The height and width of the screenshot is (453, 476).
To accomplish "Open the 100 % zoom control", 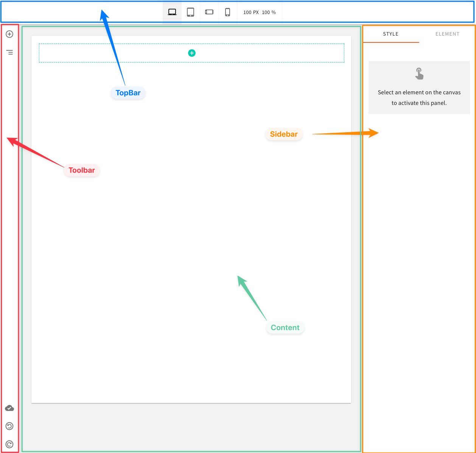I will (x=269, y=12).
